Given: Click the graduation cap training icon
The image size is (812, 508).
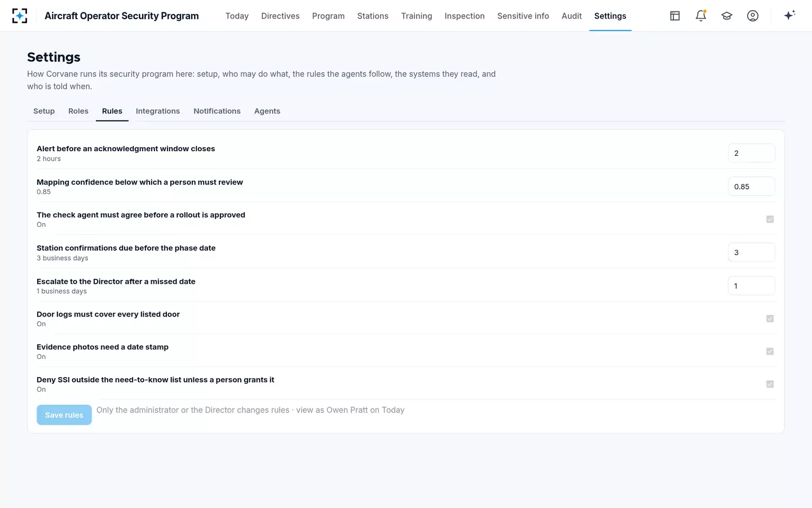Looking at the screenshot, I should (727, 16).
